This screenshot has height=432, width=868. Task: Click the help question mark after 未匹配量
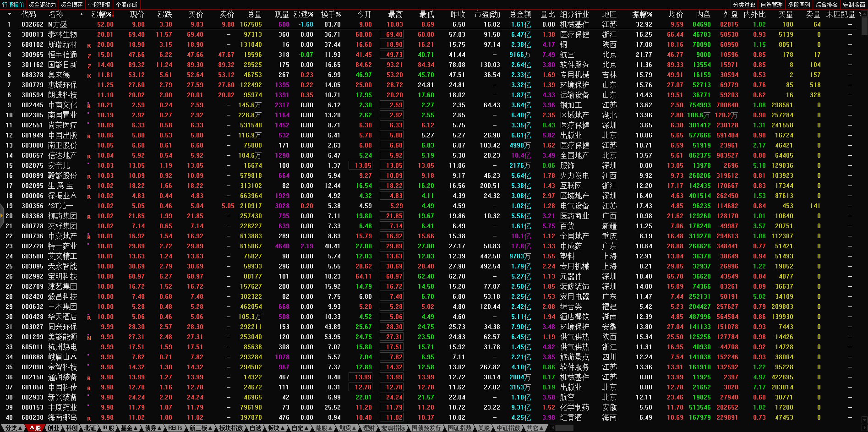(860, 14)
